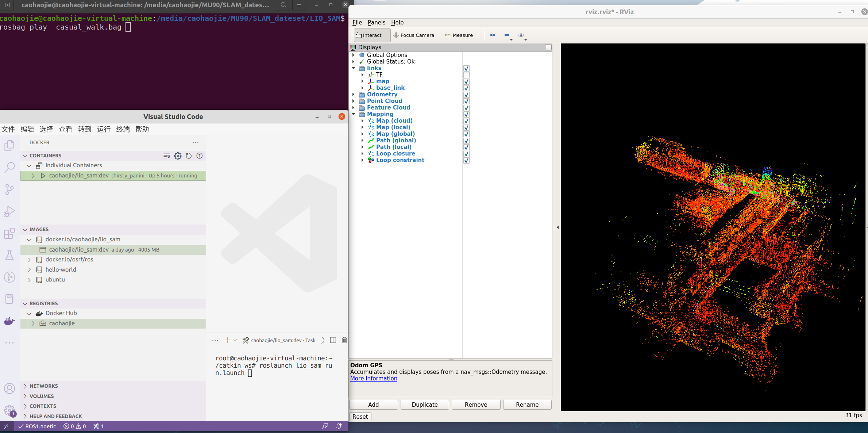
Task: Expand the Path (global) display arrow
Action: pyautogui.click(x=362, y=141)
